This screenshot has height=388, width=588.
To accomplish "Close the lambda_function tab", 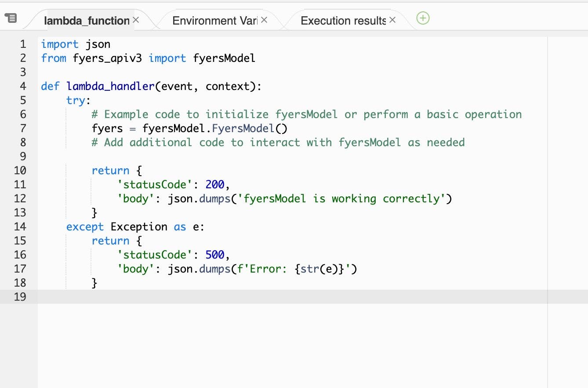I will coord(136,20).
